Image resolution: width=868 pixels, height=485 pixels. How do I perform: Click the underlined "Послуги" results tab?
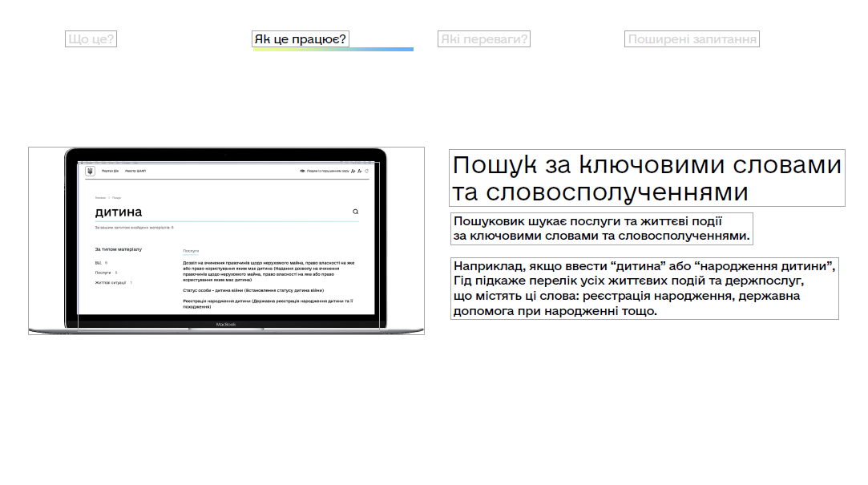[191, 251]
